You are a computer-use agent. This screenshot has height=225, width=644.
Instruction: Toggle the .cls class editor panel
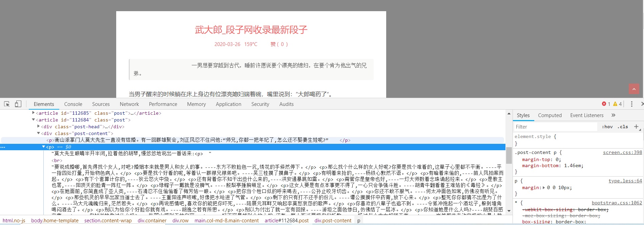(623, 127)
